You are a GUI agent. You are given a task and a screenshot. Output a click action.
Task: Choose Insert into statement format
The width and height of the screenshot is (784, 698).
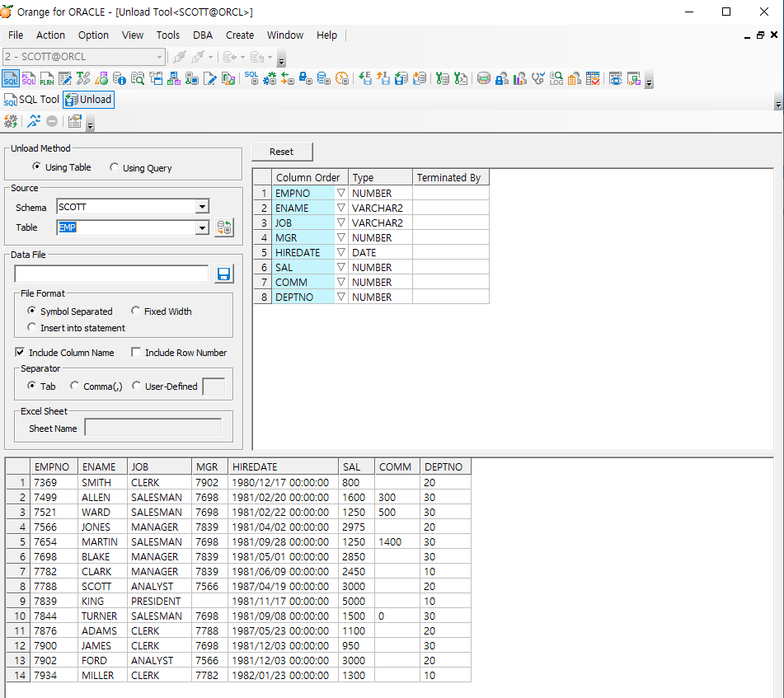[31, 327]
